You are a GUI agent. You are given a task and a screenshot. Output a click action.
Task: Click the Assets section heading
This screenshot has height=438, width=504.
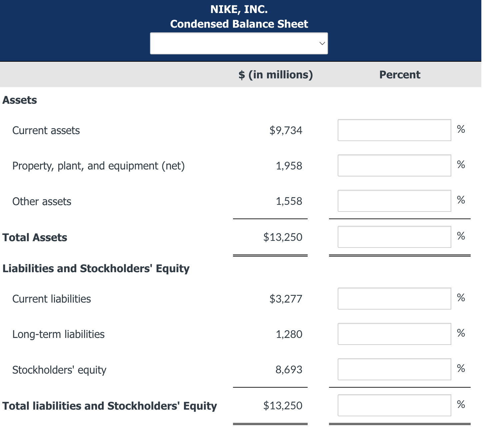click(x=19, y=100)
